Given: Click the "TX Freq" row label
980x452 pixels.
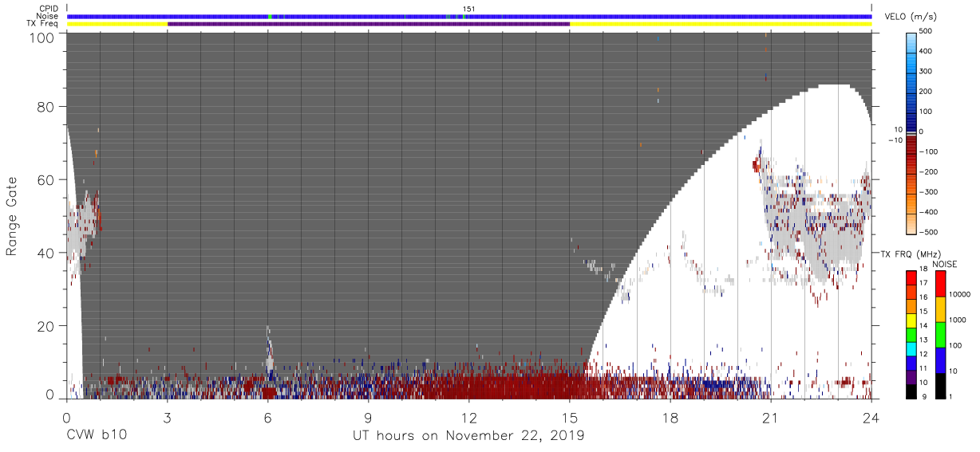Looking at the screenshot, I should point(41,24).
